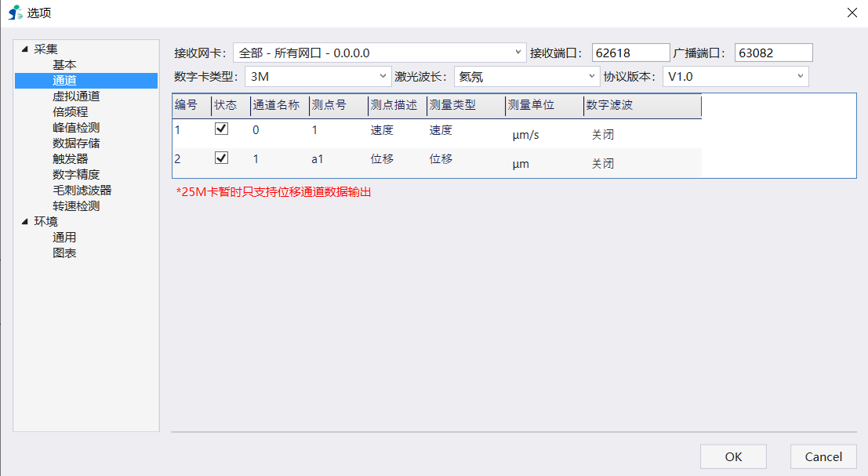Collapse the 环境 tree node
The height and width of the screenshot is (476, 868).
[x=25, y=222]
